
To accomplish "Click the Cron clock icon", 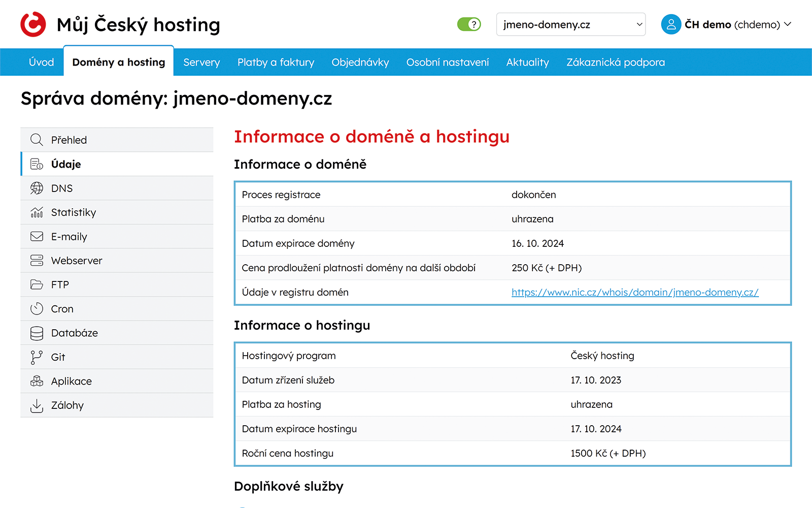I will [37, 309].
